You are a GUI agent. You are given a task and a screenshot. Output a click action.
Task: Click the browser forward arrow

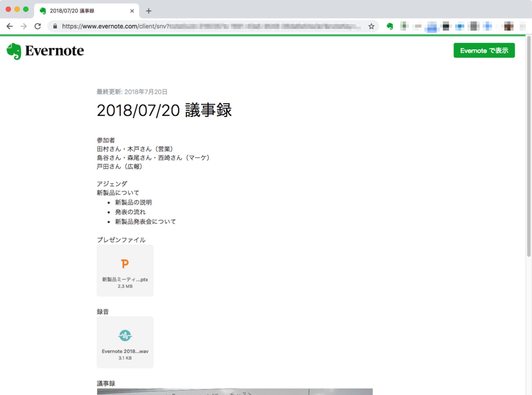coord(24,26)
